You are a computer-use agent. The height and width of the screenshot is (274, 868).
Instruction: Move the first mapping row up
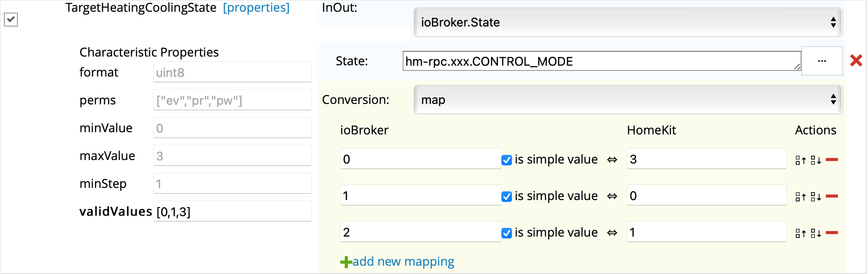pyautogui.click(x=801, y=160)
